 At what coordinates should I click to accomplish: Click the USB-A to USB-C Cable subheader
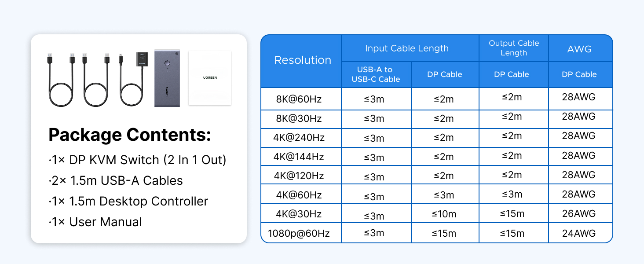377,74
